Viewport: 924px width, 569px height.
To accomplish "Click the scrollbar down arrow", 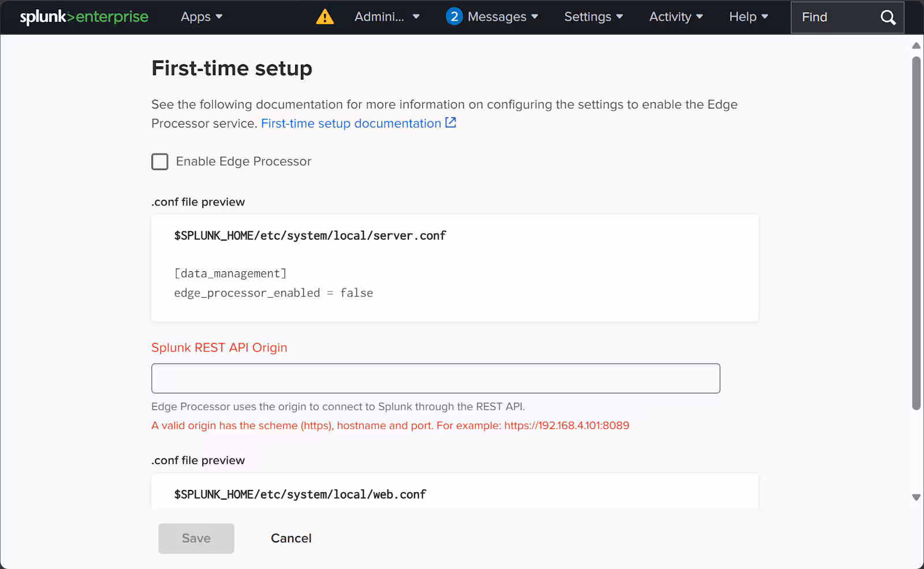I will (916, 497).
